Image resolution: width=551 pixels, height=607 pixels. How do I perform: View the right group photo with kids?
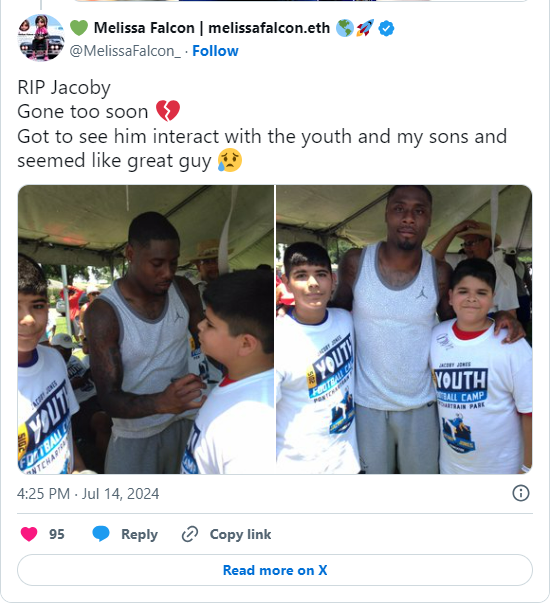tap(404, 329)
